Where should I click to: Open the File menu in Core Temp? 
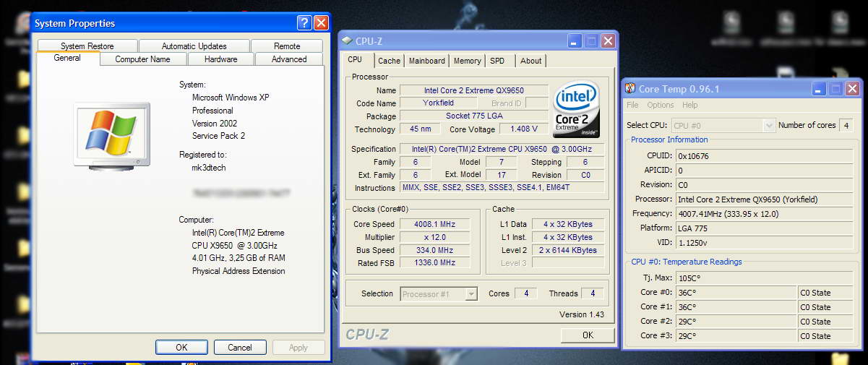(x=632, y=105)
